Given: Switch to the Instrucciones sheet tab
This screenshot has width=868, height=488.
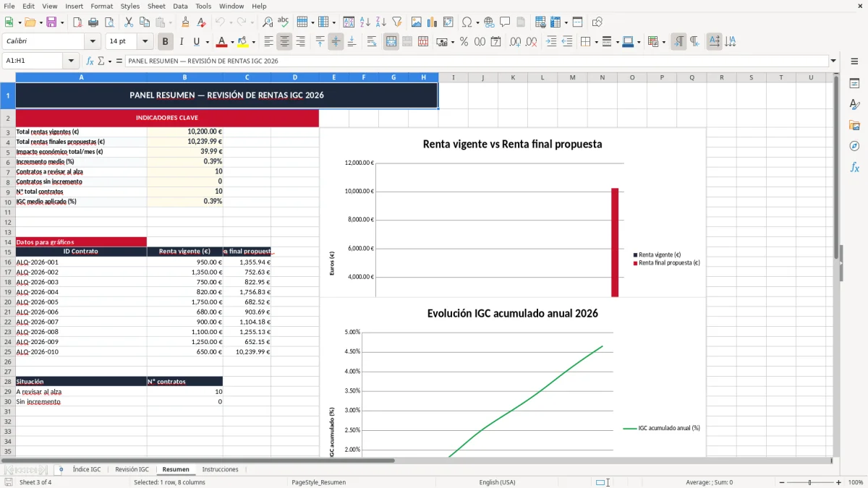Looking at the screenshot, I should 220,469.
